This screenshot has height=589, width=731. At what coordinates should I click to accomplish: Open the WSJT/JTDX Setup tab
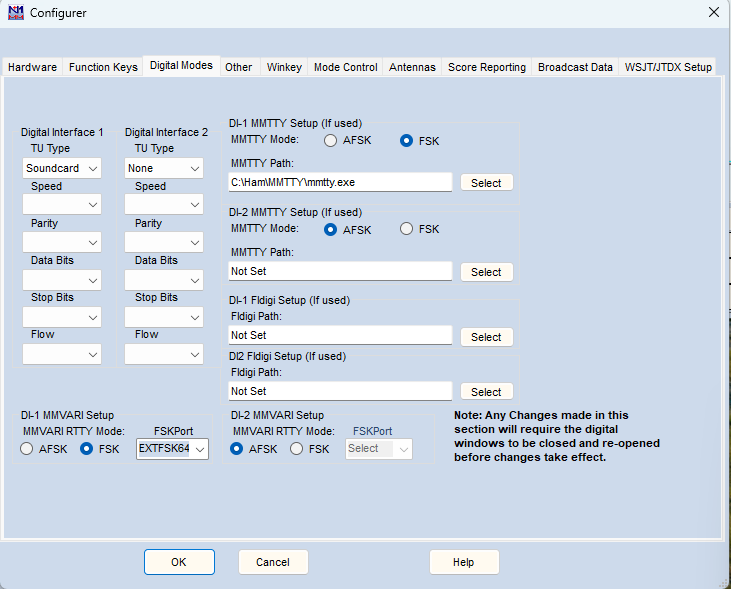pyautogui.click(x=668, y=67)
